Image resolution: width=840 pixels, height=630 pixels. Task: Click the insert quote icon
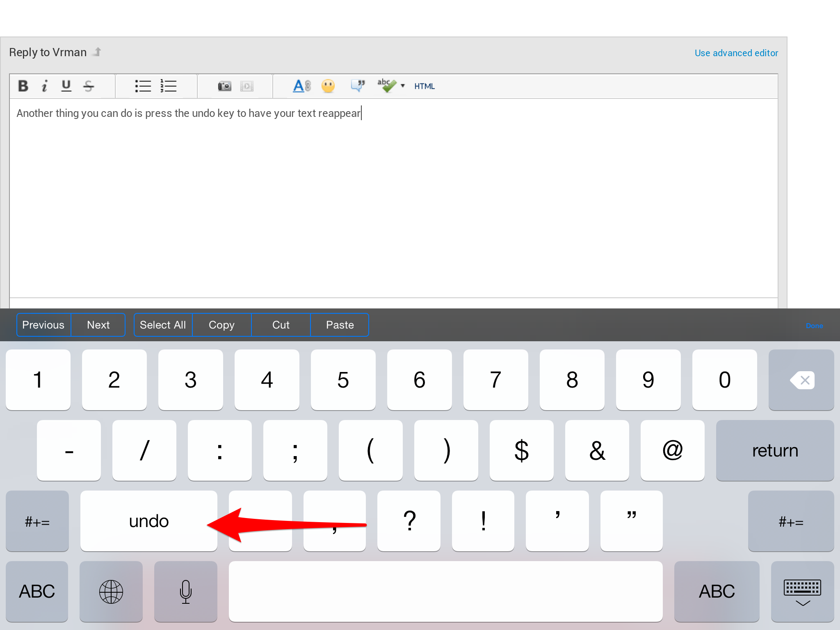[x=358, y=86]
